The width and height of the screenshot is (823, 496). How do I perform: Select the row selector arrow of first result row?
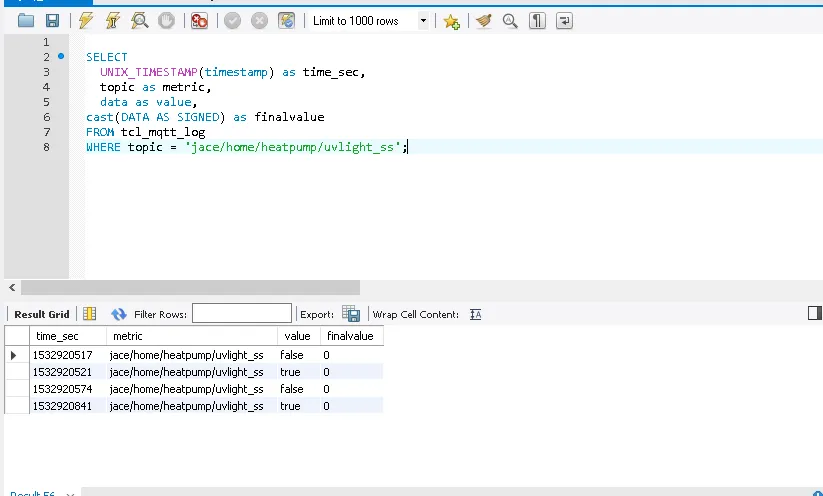[14, 355]
